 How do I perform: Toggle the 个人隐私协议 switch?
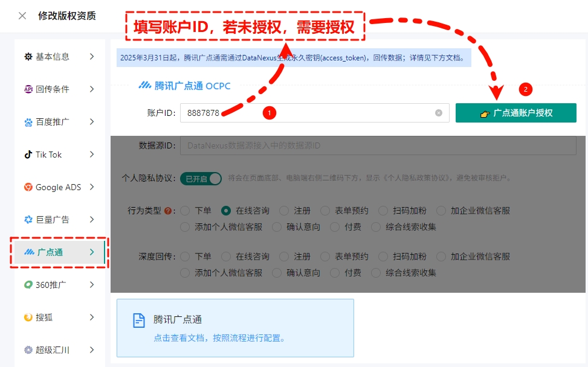201,179
